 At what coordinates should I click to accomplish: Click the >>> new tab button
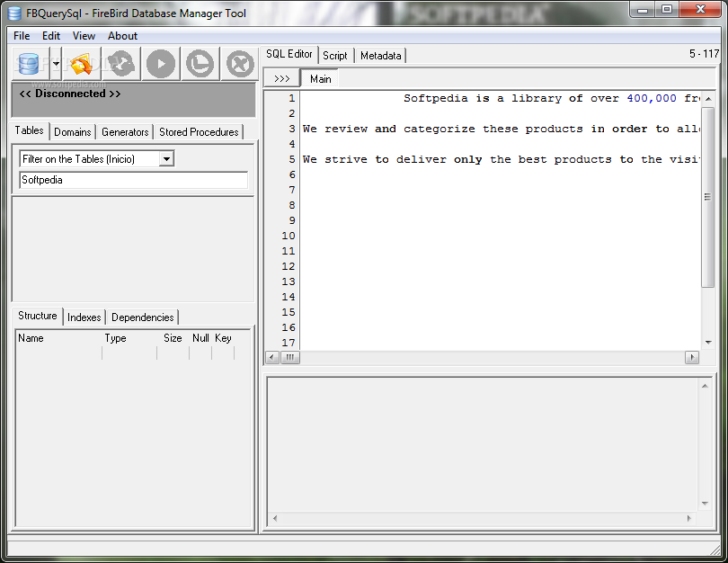click(282, 79)
